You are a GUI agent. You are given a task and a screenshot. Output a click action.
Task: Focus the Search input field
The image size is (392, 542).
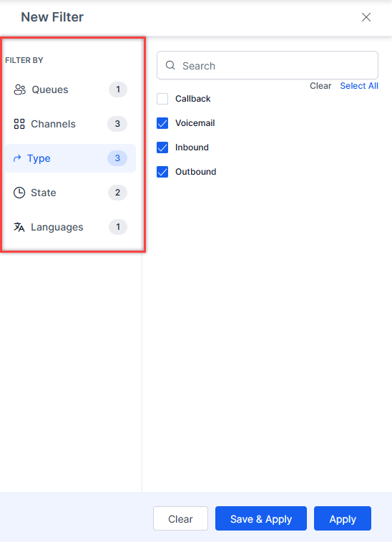pyautogui.click(x=268, y=65)
